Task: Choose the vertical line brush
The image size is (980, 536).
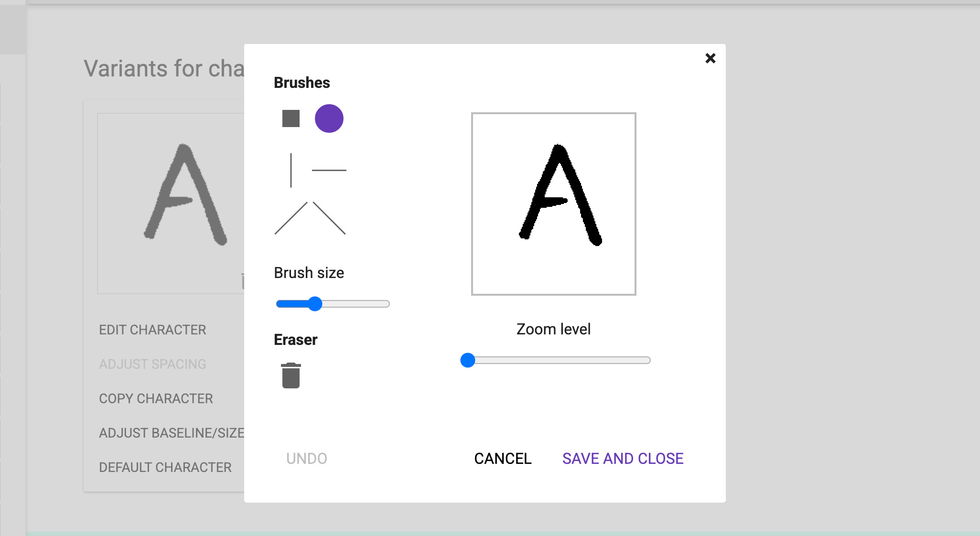Action: point(291,170)
